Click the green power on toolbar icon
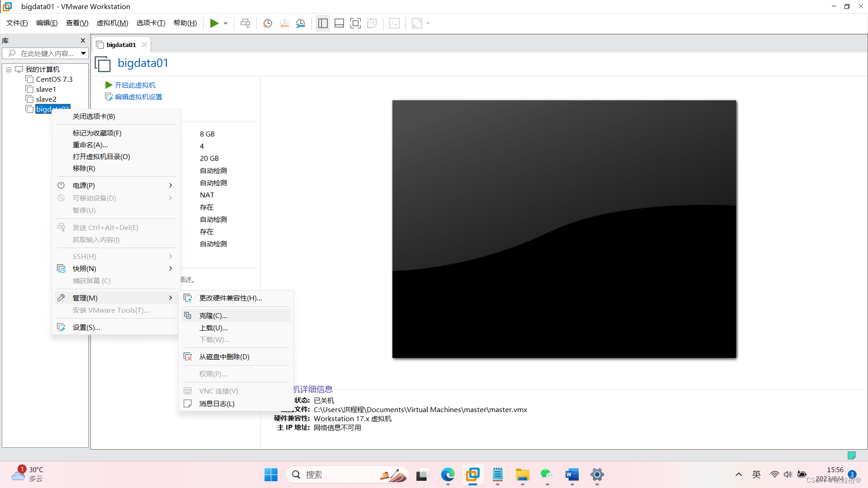The width and height of the screenshot is (868, 488). point(214,23)
